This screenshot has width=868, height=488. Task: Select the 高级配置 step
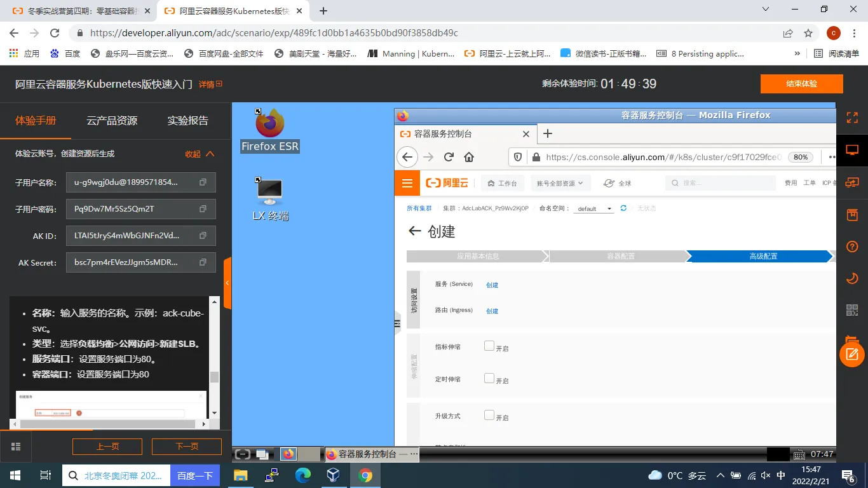click(x=763, y=256)
